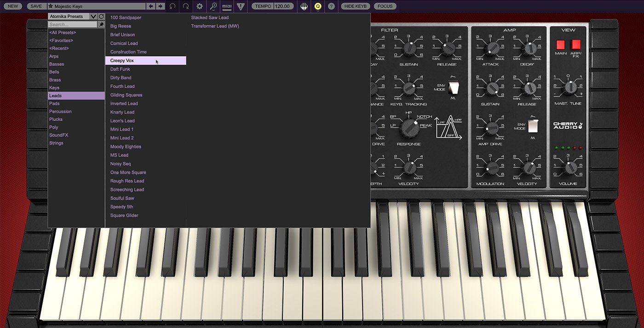Click the keyboard/MPE hand icon beside Tempo
This screenshot has height=328, width=644.
(x=304, y=6)
